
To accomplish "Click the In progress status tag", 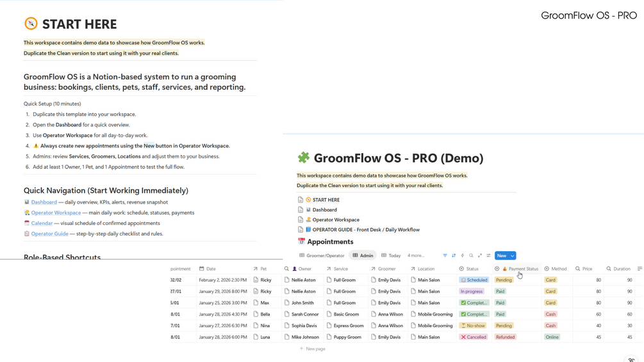I will coord(472,292).
